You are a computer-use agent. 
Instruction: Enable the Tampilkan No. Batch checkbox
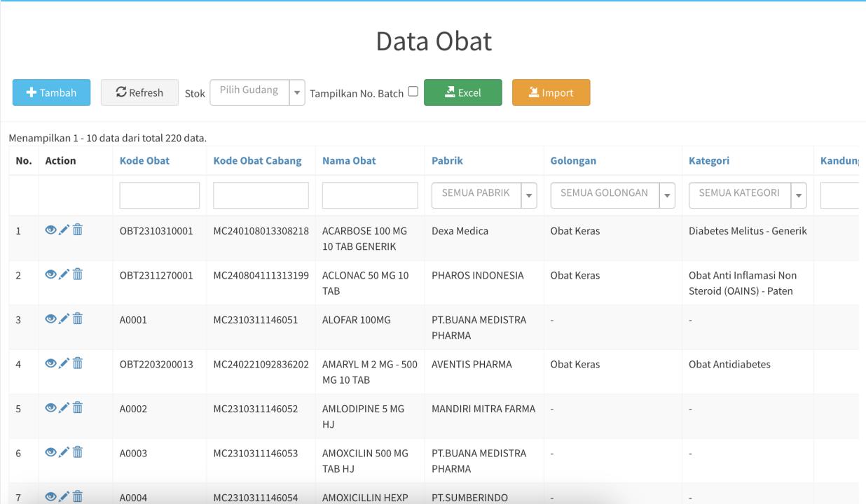[413, 92]
